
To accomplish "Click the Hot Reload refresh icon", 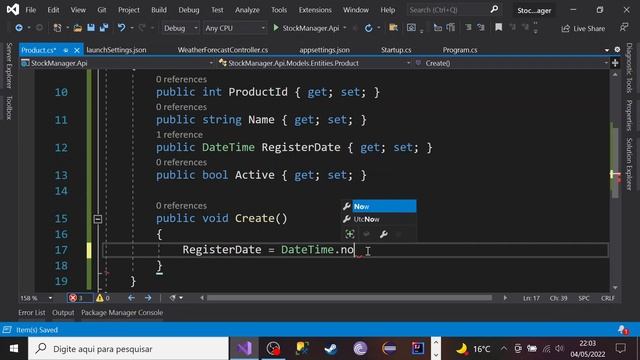I will (368, 28).
